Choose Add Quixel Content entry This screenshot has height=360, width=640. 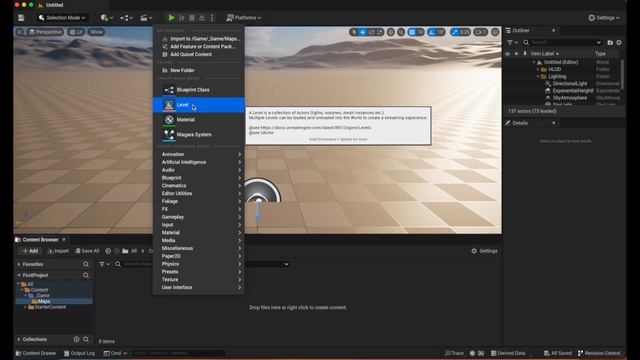[x=200, y=54]
